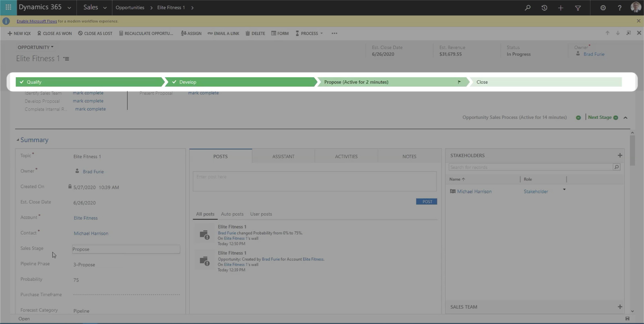Go to previous record up arrow

[607, 33]
